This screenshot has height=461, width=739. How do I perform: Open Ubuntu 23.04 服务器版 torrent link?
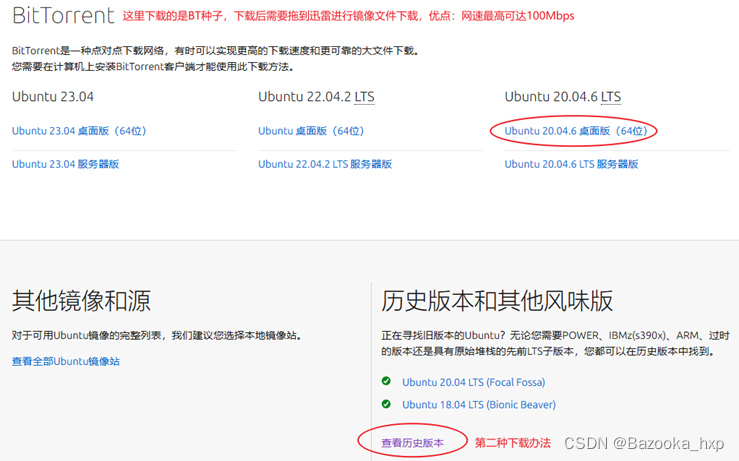(66, 164)
